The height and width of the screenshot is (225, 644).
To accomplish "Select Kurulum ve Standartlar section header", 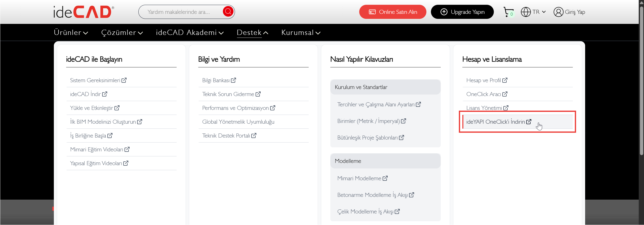I will pos(385,87).
